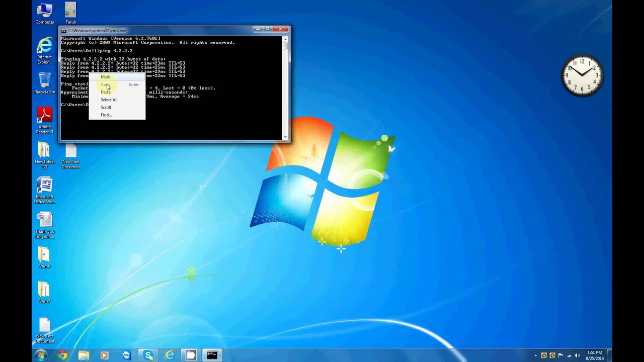Image resolution: width=644 pixels, height=362 pixels.
Task: Open the taskbar clock showing 1:51 PM
Action: pyautogui.click(x=595, y=355)
